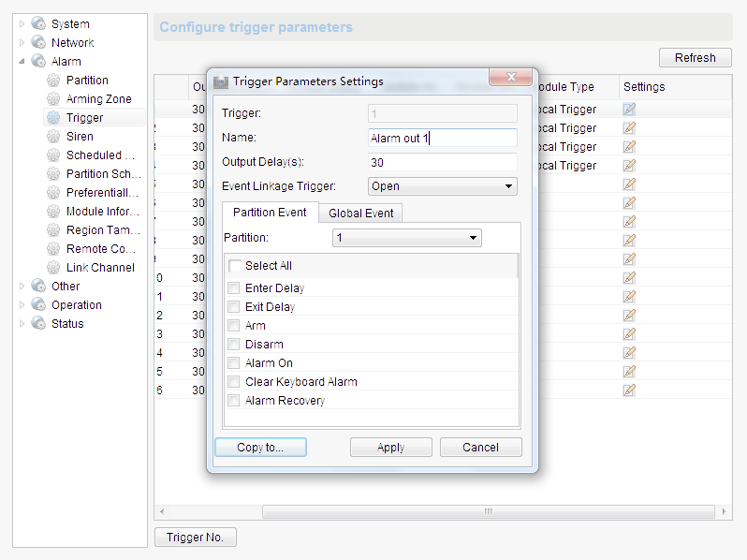Click the edit icon in the fourth Local Trigger row
This screenshot has width=747, height=560.
point(629,166)
